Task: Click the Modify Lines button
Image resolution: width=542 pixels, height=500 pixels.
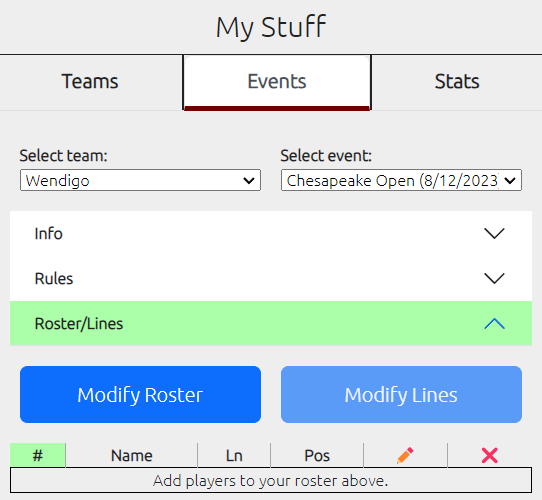Action: click(x=401, y=395)
